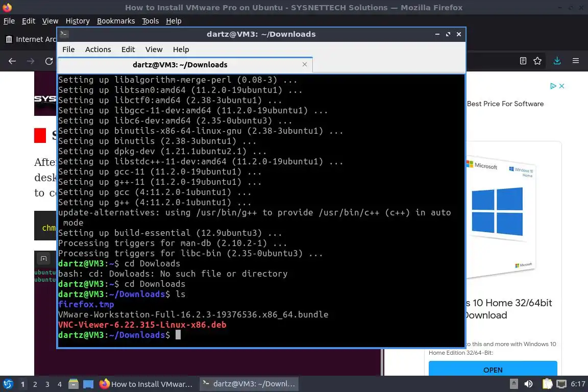Switch to workspace 4

60,384
